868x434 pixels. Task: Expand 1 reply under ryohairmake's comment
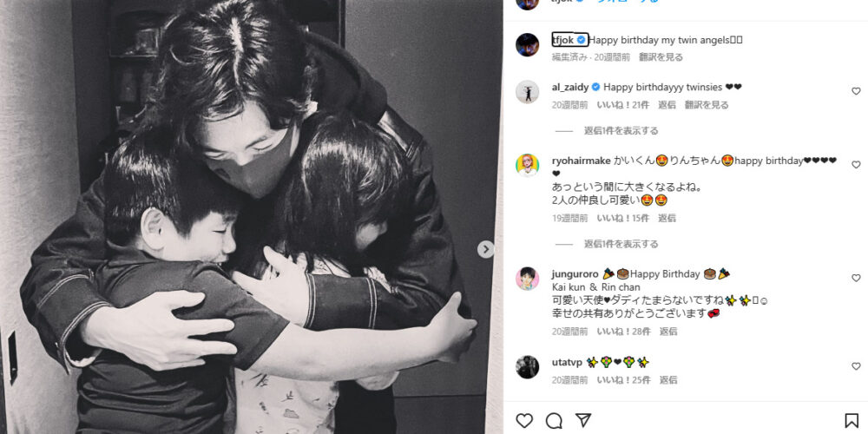tap(621, 244)
